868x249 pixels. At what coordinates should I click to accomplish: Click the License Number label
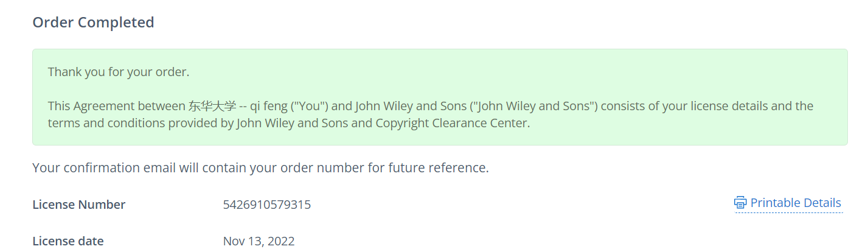point(79,205)
